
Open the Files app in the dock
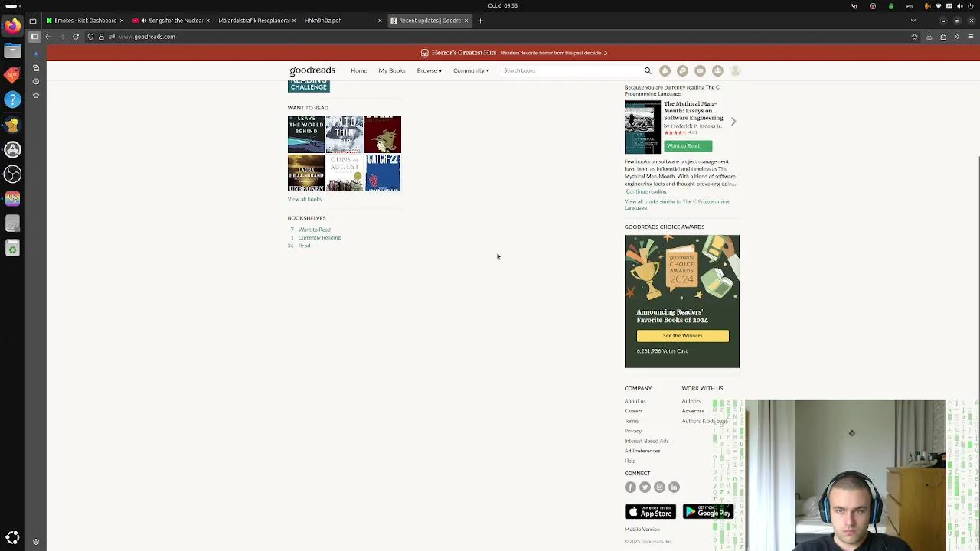pyautogui.click(x=12, y=51)
